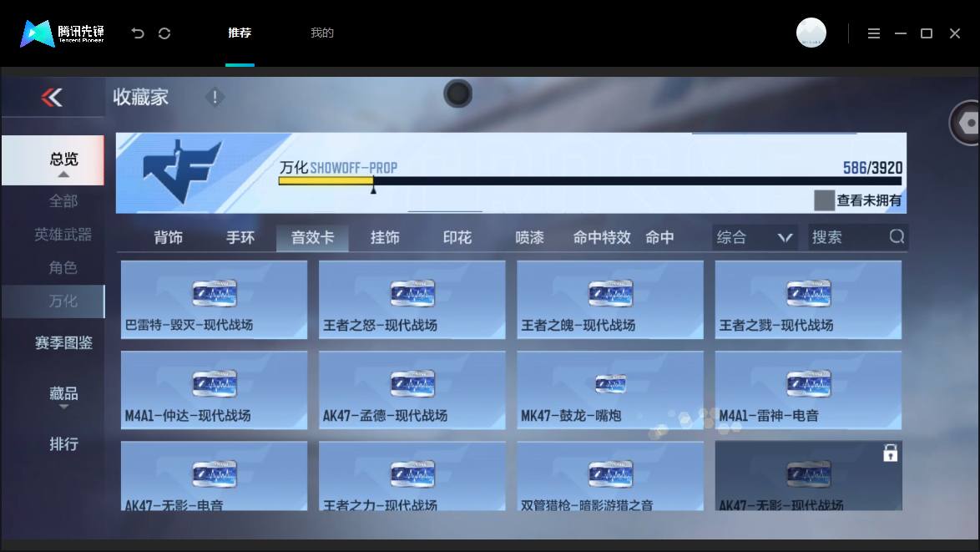Click the CF emblem in banner
The width and height of the screenshot is (980, 552).
181,171
